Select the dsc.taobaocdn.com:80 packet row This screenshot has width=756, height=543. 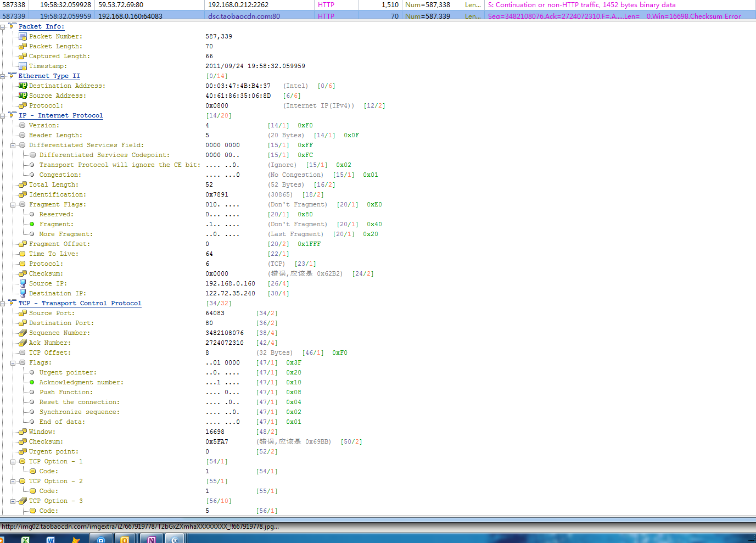click(x=244, y=16)
